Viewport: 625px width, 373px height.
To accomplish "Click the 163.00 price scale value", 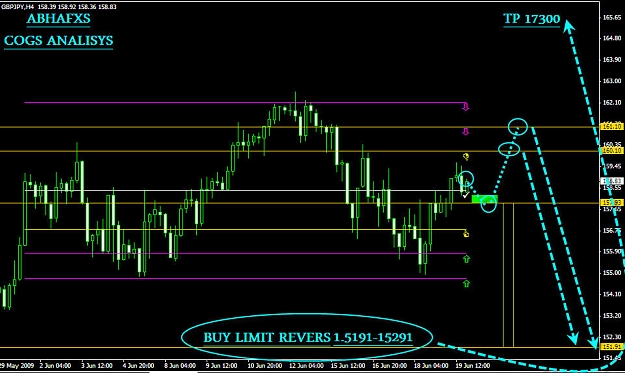I will [612, 81].
